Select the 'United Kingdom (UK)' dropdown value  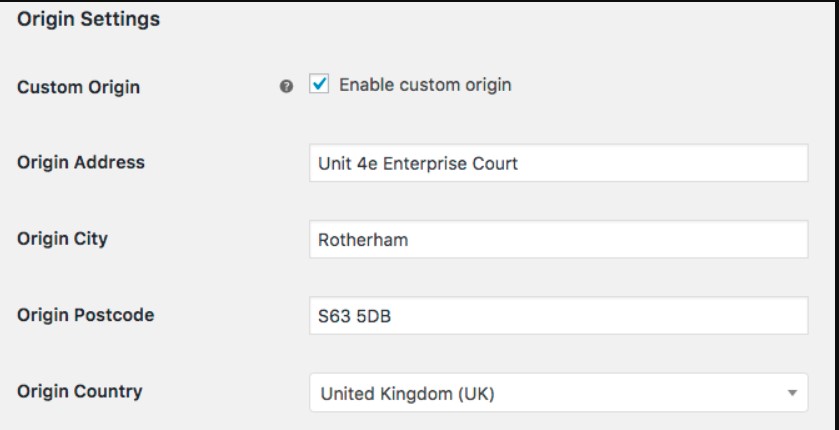click(x=407, y=393)
